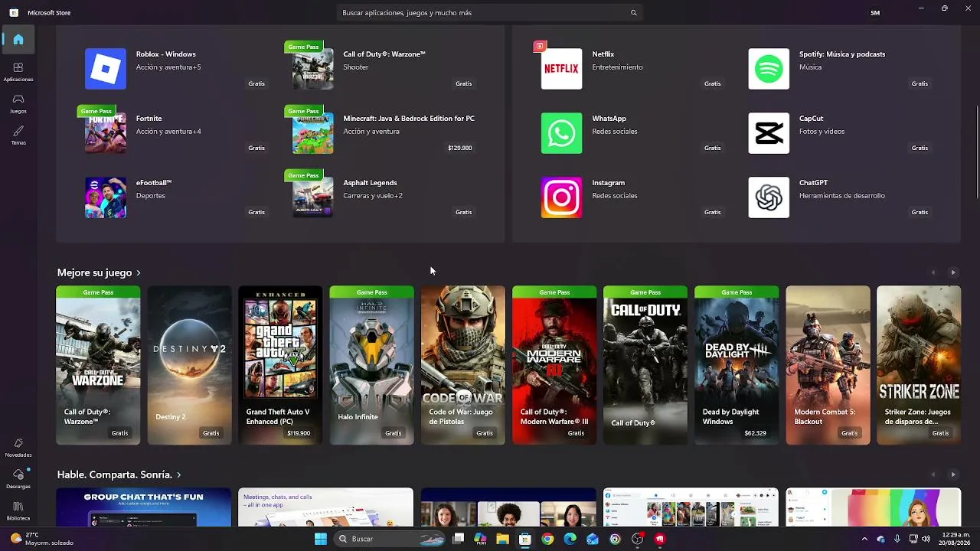Open the Juegos section
The image size is (980, 551).
tap(18, 103)
